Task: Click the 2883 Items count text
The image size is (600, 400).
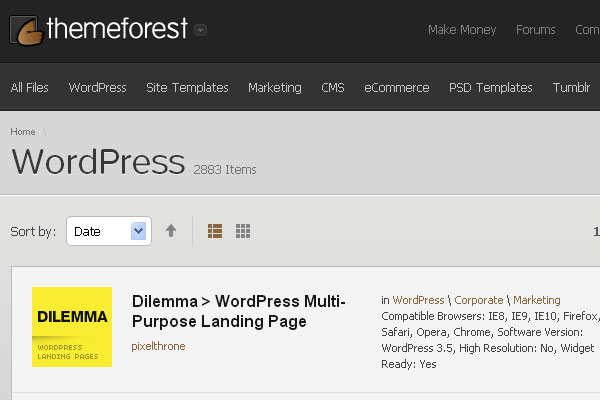Action: point(225,170)
